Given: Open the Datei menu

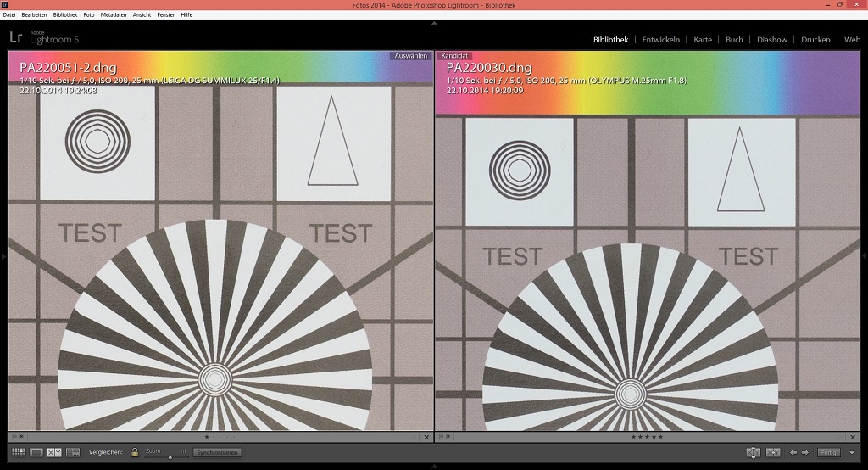Looking at the screenshot, I should point(9,15).
